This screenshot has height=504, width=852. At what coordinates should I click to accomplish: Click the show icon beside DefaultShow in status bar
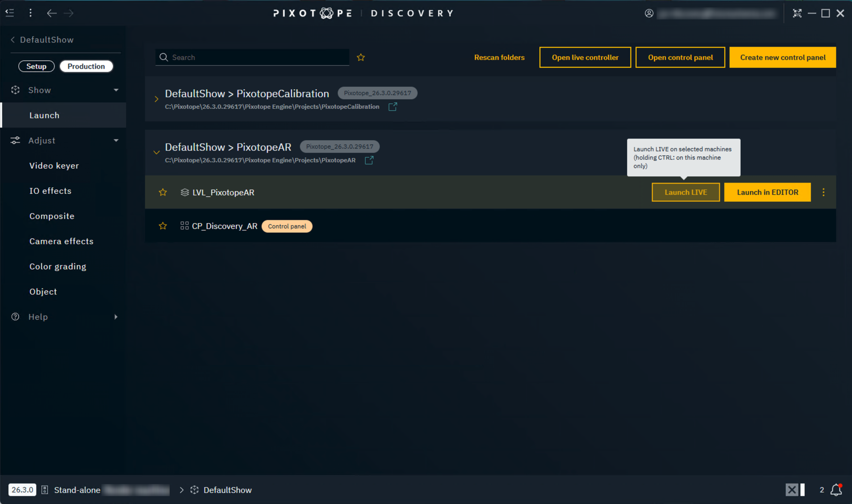click(194, 490)
